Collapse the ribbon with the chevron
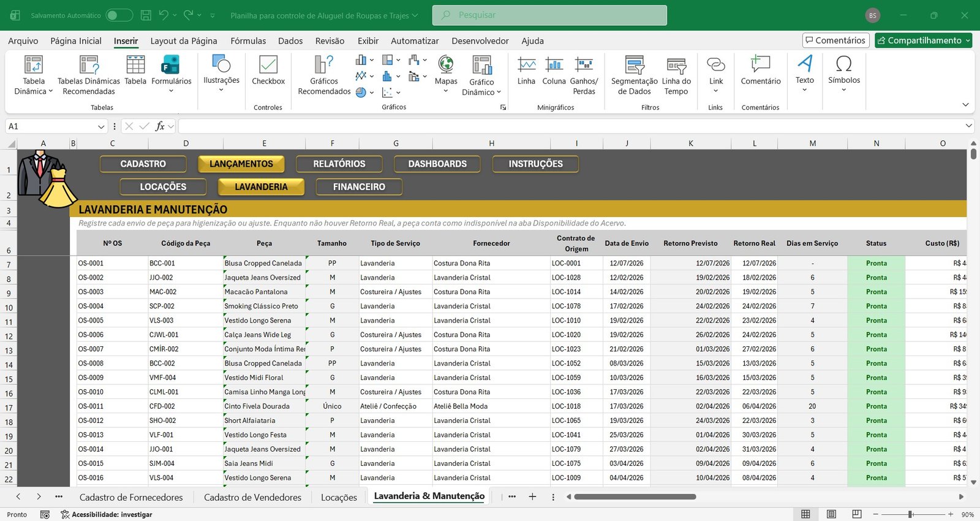The width and height of the screenshot is (980, 521). [965, 105]
